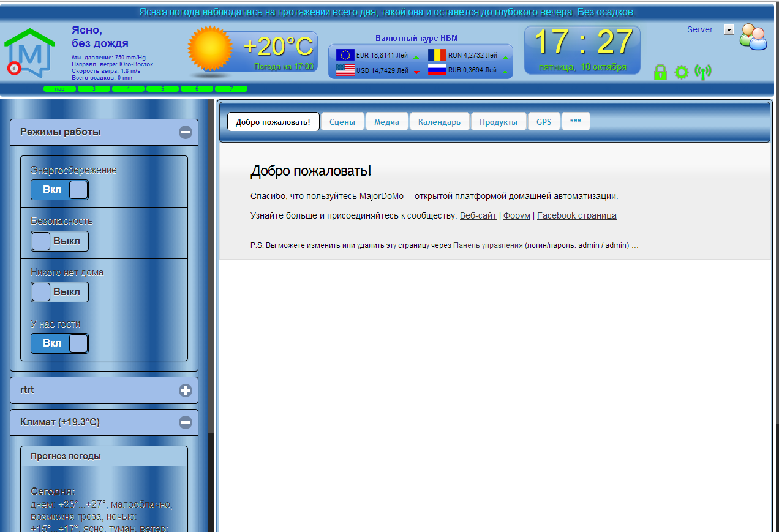779x532 pixels.
Task: Click the green lock security icon
Action: click(x=660, y=72)
